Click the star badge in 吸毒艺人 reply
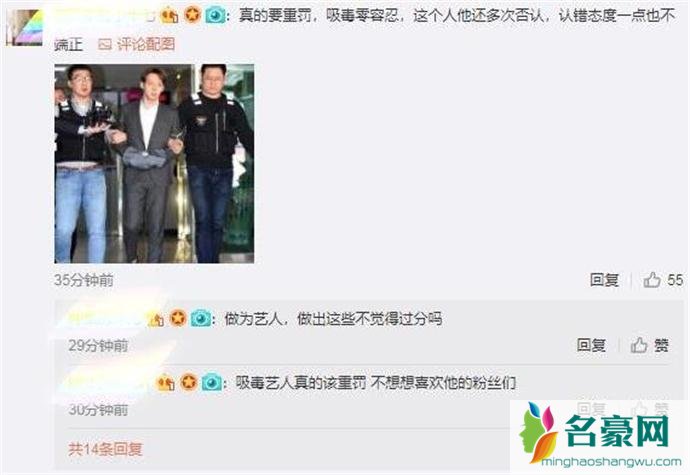Viewport: 690px width, 475px height. [189, 382]
